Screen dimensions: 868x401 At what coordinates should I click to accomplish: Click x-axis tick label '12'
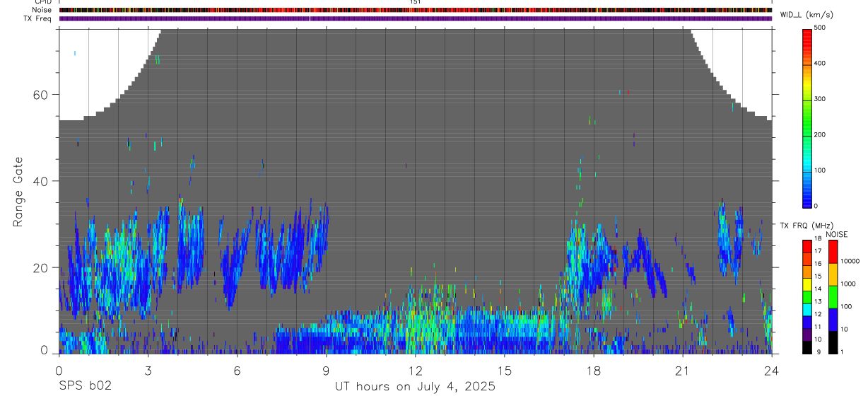point(415,370)
